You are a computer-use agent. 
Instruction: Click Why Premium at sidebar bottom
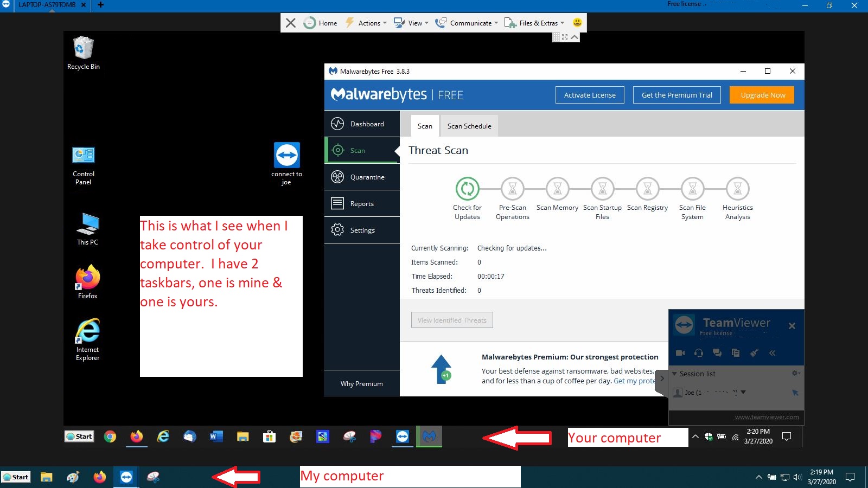coord(362,383)
